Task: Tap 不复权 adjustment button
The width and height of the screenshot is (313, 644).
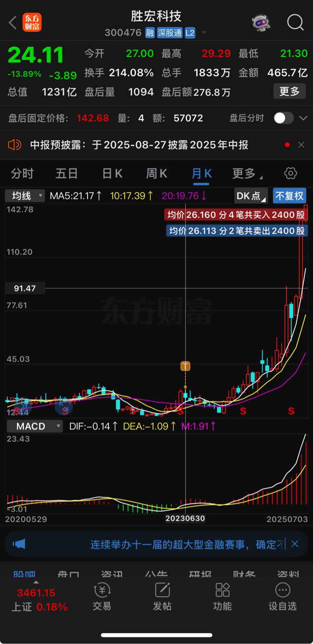Action: (x=289, y=196)
